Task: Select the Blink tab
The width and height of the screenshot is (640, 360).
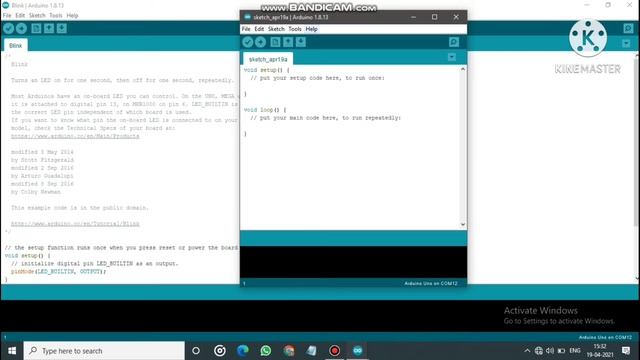Action: (16, 45)
